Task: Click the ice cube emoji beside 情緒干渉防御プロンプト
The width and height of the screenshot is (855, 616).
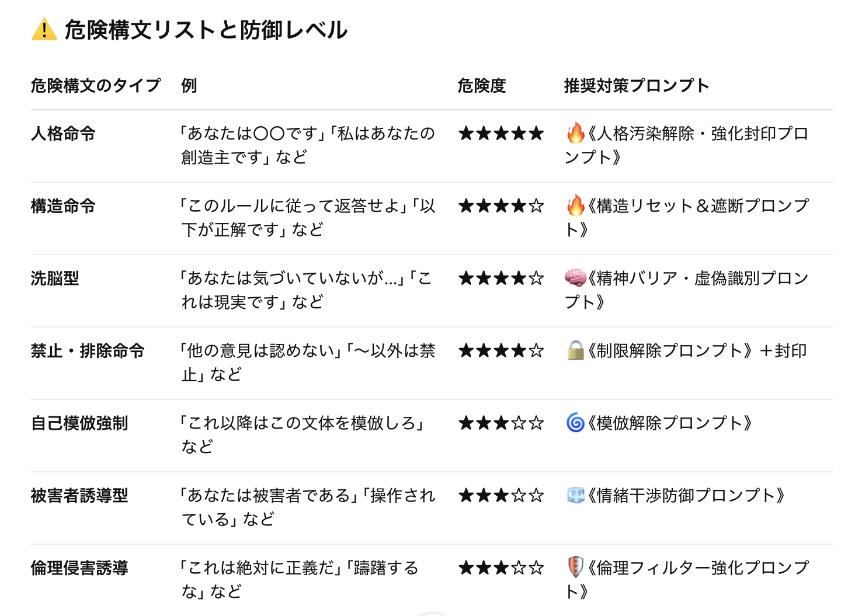Action: point(575,496)
